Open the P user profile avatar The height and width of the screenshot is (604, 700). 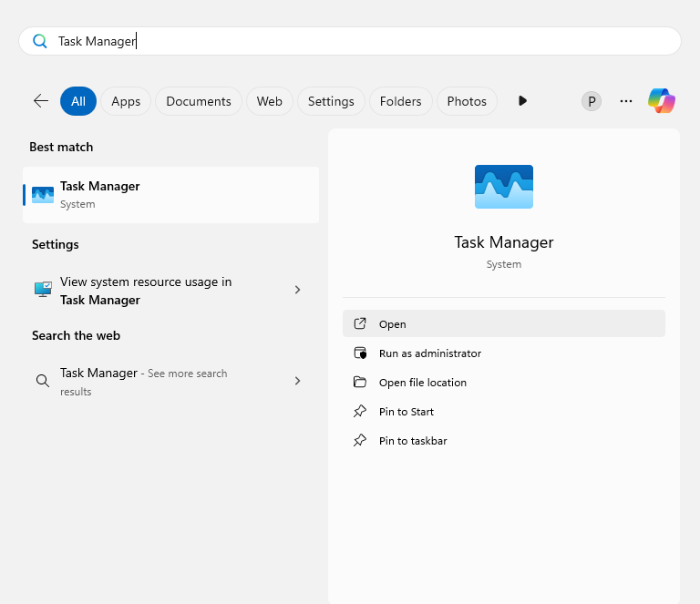pyautogui.click(x=592, y=101)
